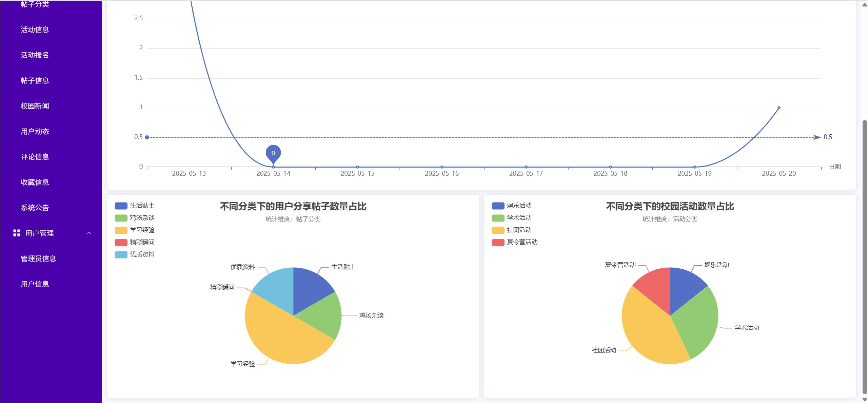Toggle 夏令营活动 legend item
This screenshot has height=403, width=868.
click(522, 242)
